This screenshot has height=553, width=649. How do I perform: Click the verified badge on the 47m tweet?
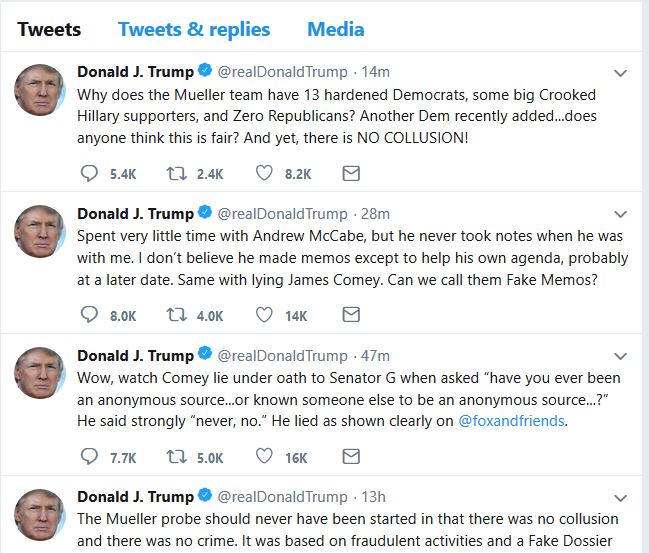[x=205, y=356]
